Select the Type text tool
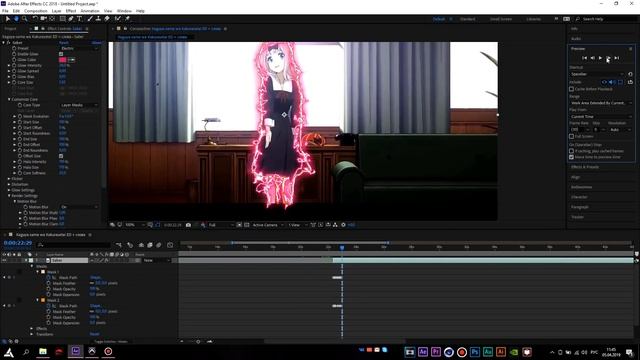The width and height of the screenshot is (640, 360). pyautogui.click(x=79, y=19)
